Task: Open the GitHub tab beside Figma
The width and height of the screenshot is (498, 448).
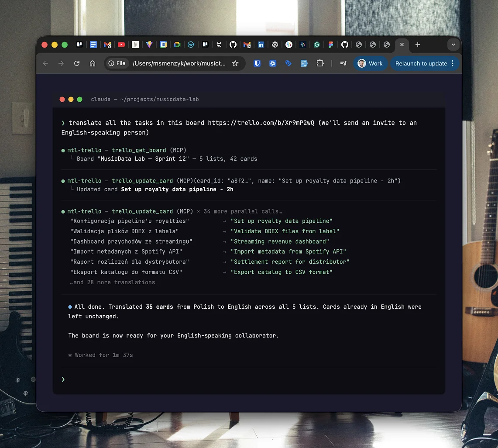Action: click(345, 45)
